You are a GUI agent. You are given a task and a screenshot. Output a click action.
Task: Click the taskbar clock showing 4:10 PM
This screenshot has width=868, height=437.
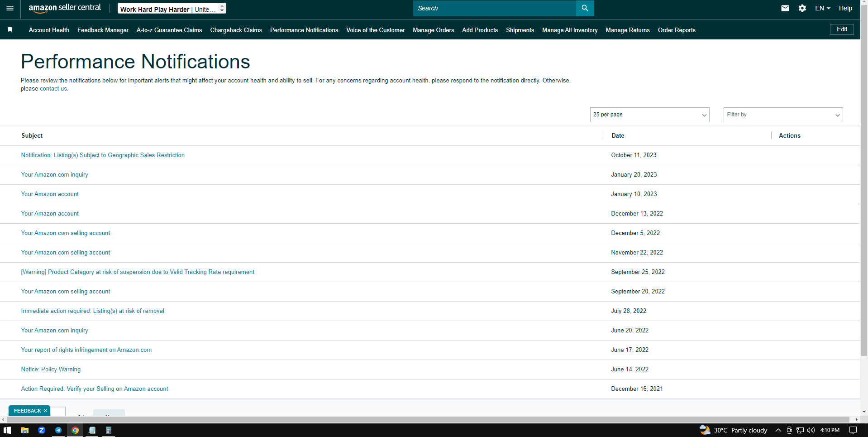pyautogui.click(x=830, y=430)
